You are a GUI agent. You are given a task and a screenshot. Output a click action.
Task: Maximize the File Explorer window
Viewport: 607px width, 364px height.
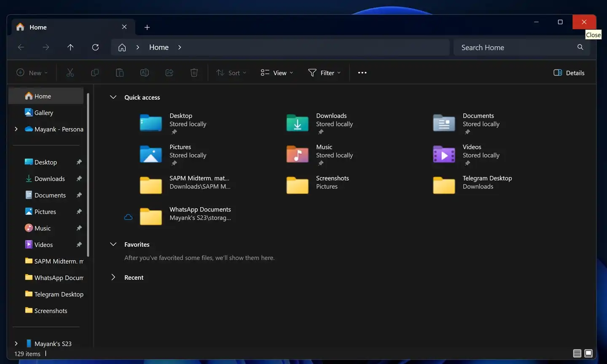click(560, 22)
